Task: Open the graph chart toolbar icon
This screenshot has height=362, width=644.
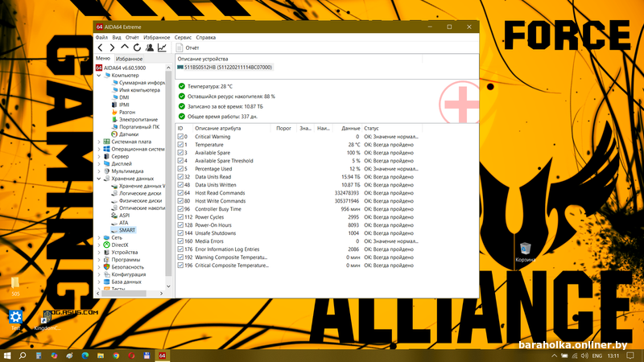Action: 163,47
